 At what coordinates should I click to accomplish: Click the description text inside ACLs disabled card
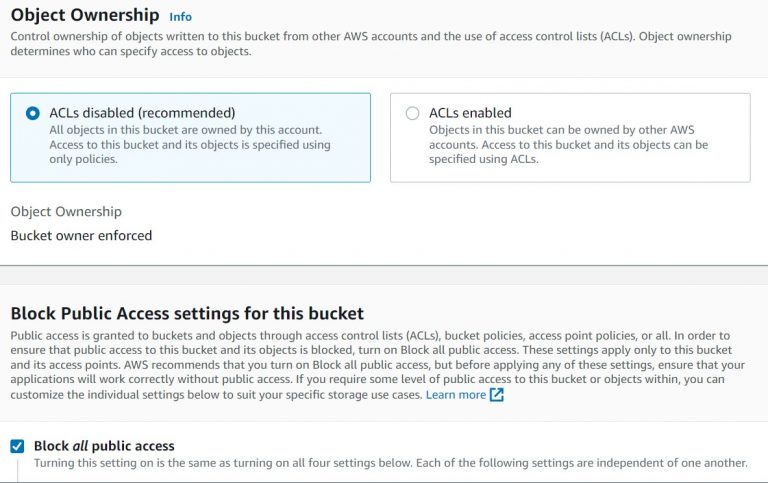pos(190,144)
